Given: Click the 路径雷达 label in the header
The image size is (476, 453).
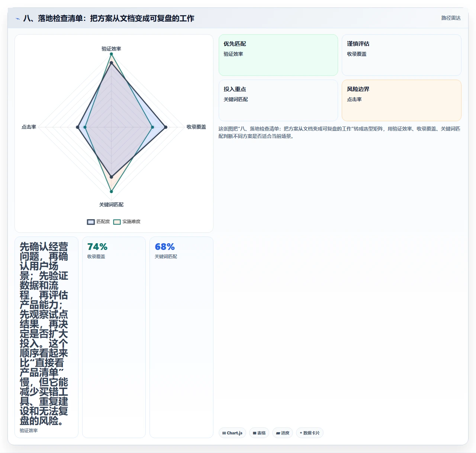Looking at the screenshot, I should (x=451, y=18).
